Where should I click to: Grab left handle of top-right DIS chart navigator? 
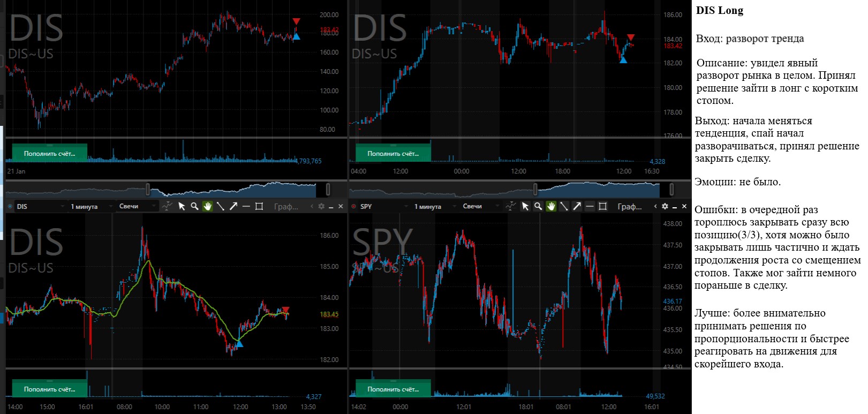[535, 189]
